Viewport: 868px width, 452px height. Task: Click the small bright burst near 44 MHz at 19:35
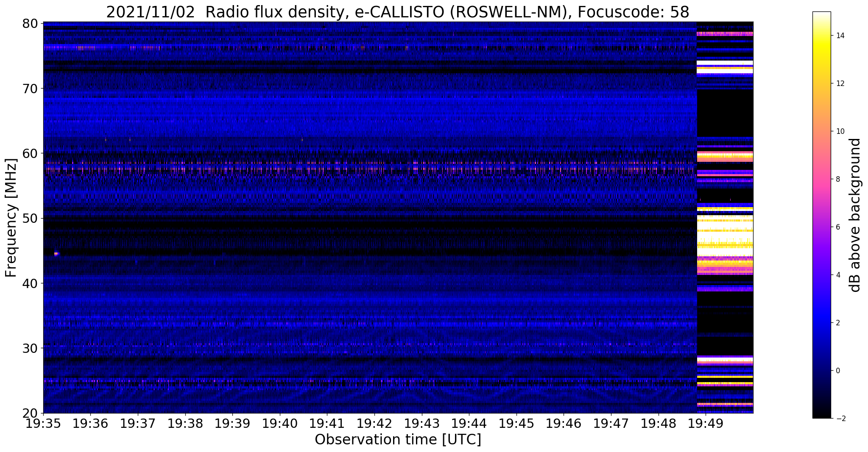point(56,254)
